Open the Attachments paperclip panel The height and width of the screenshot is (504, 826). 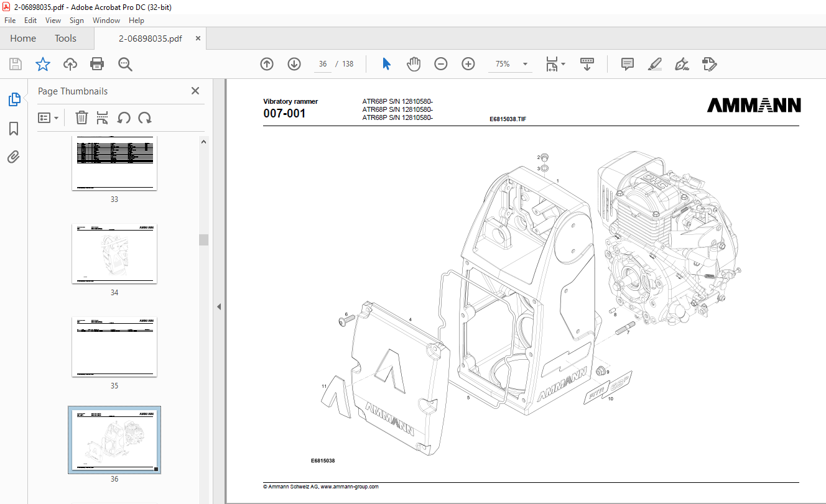point(14,157)
